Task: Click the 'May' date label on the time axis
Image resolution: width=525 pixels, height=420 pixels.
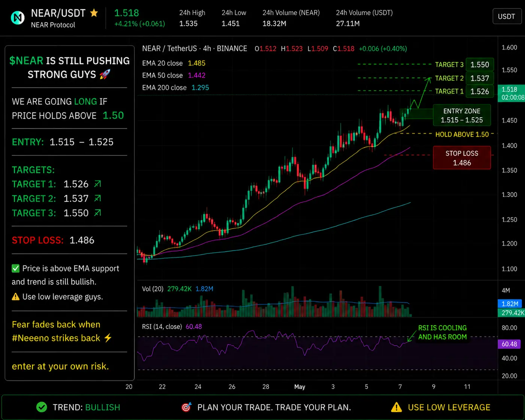Action: [x=300, y=387]
